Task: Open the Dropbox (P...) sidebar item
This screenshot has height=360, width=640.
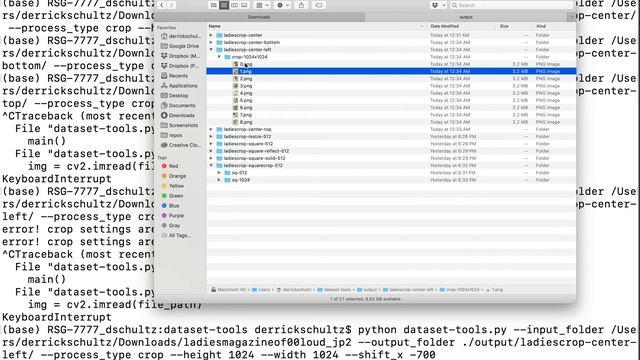Action: tap(180, 66)
